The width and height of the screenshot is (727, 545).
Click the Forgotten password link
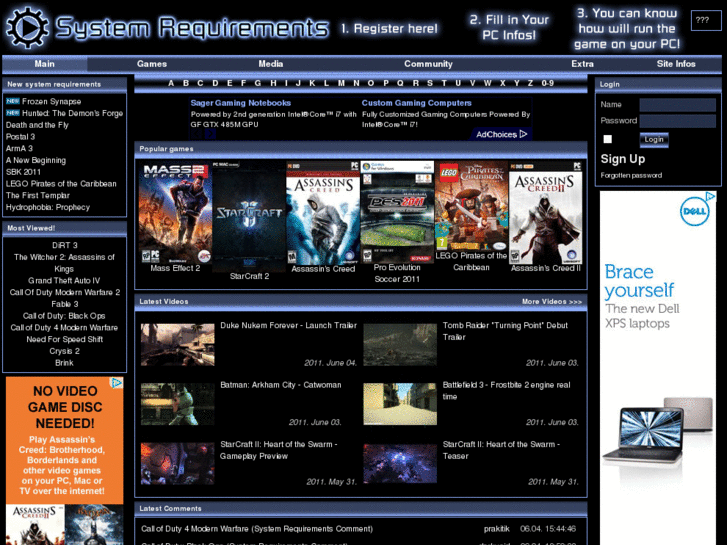coord(631,175)
